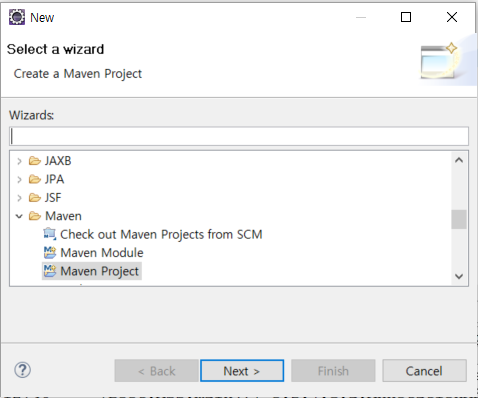Viewport: 478px width, 398px height.
Task: Focus the Wizards filter text field
Action: [239, 136]
